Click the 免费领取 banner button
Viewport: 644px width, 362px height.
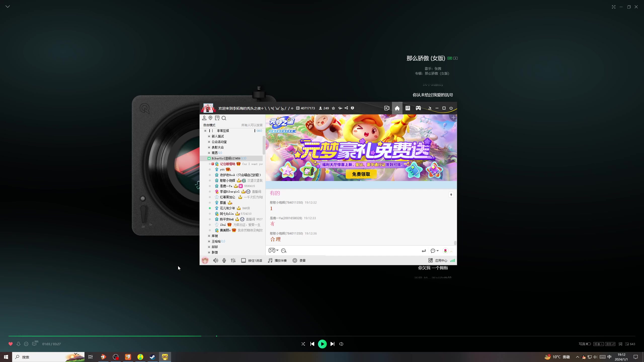(361, 174)
